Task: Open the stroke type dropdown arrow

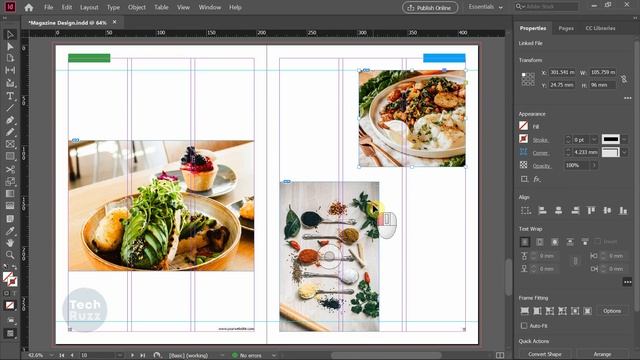Action: click(x=624, y=140)
